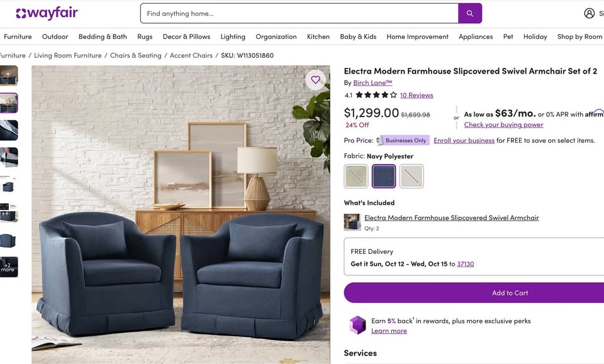Open the Furniture menu
Screen dimensions: 604x364
click(x=18, y=36)
